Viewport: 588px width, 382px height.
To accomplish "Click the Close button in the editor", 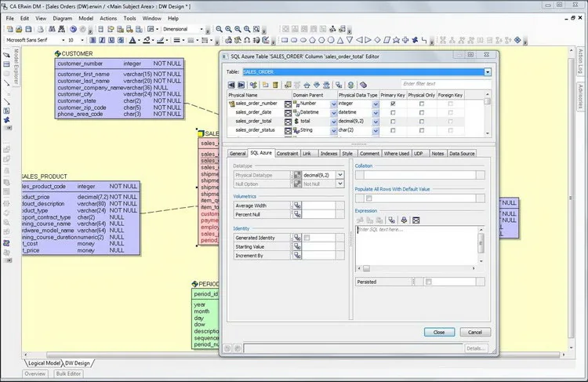I will click(x=439, y=333).
